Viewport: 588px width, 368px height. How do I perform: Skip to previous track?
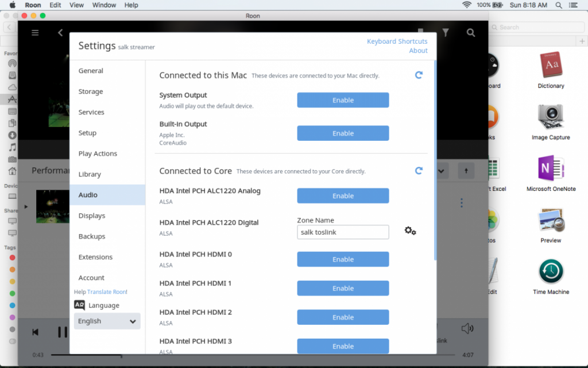(35, 332)
